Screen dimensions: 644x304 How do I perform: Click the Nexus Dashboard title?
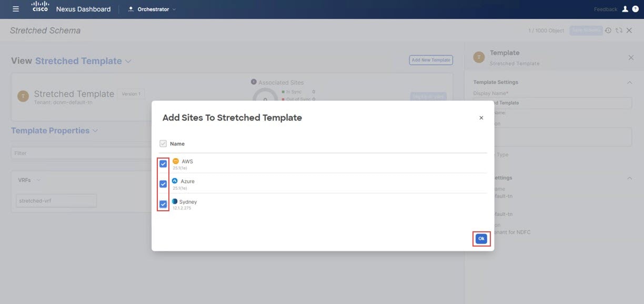[x=83, y=9]
